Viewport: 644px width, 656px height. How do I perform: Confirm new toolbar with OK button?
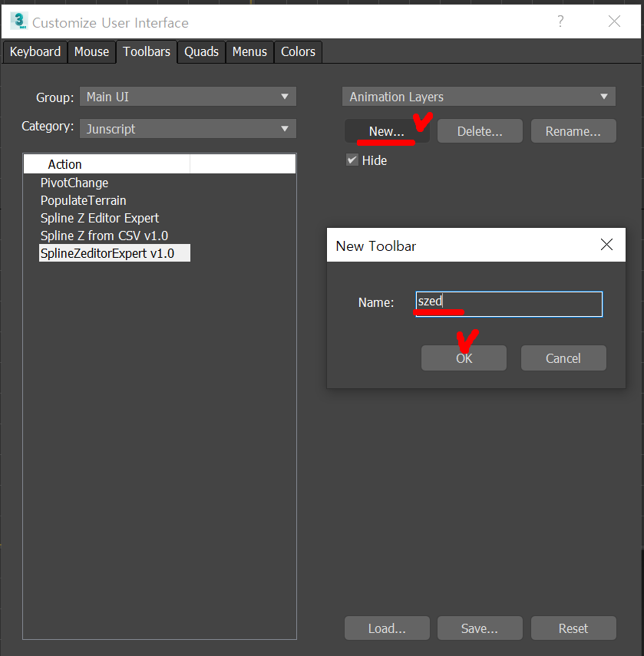(x=464, y=358)
